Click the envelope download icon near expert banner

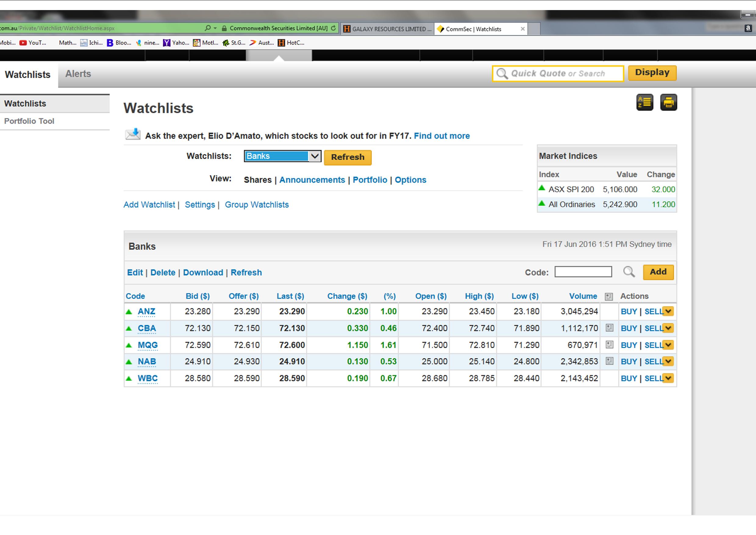click(133, 134)
